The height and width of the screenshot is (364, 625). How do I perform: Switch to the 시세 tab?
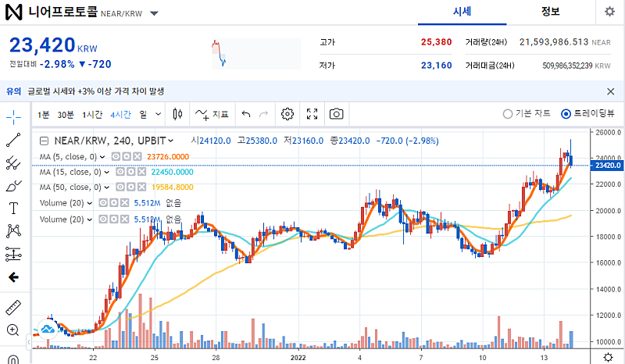462,12
